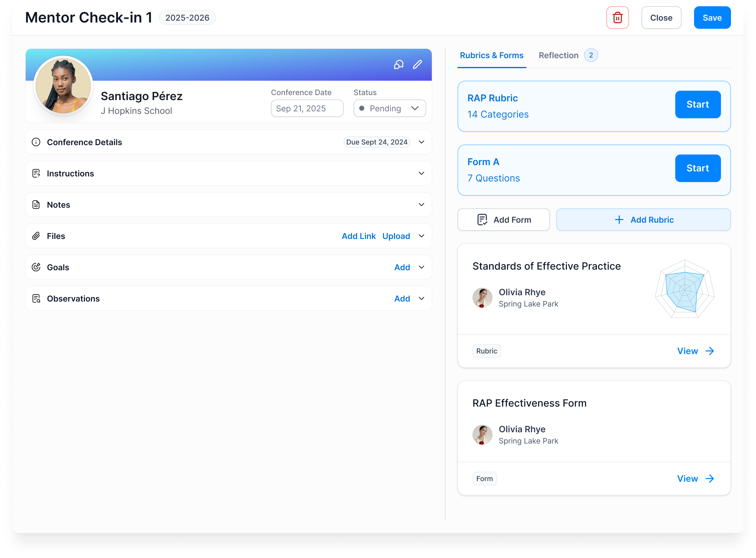Image resolution: width=756 pixels, height=558 pixels.
Task: Click the target icon beside Goals
Action: [x=36, y=267]
